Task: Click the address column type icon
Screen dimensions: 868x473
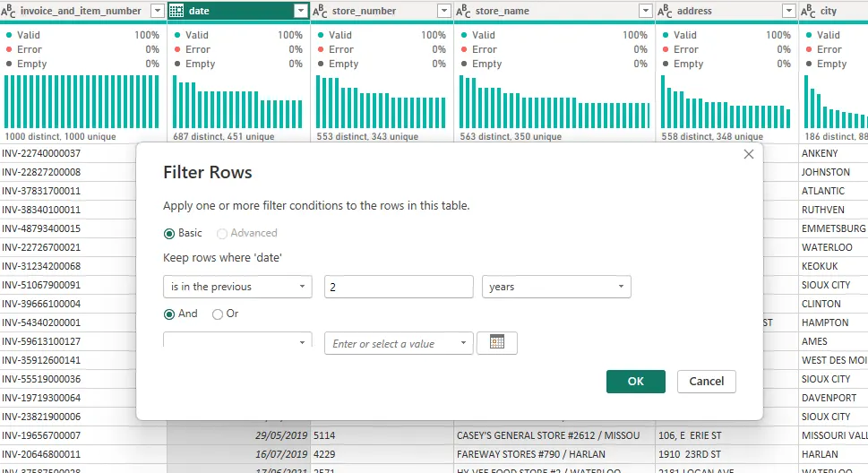Action: point(665,11)
